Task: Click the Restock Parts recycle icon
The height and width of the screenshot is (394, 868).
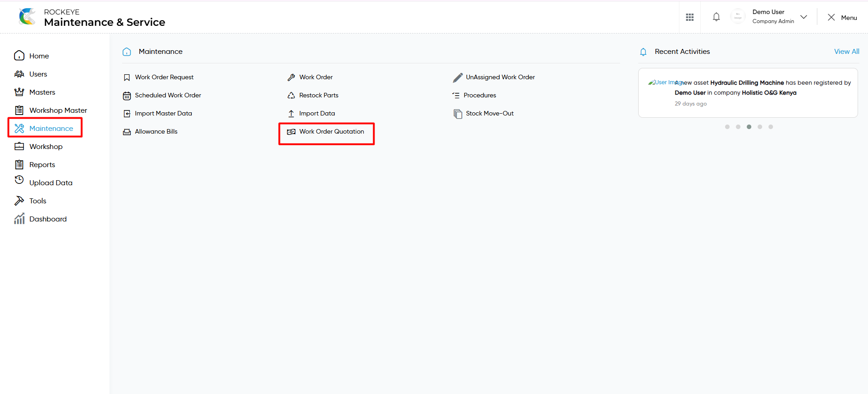Action: tap(291, 96)
